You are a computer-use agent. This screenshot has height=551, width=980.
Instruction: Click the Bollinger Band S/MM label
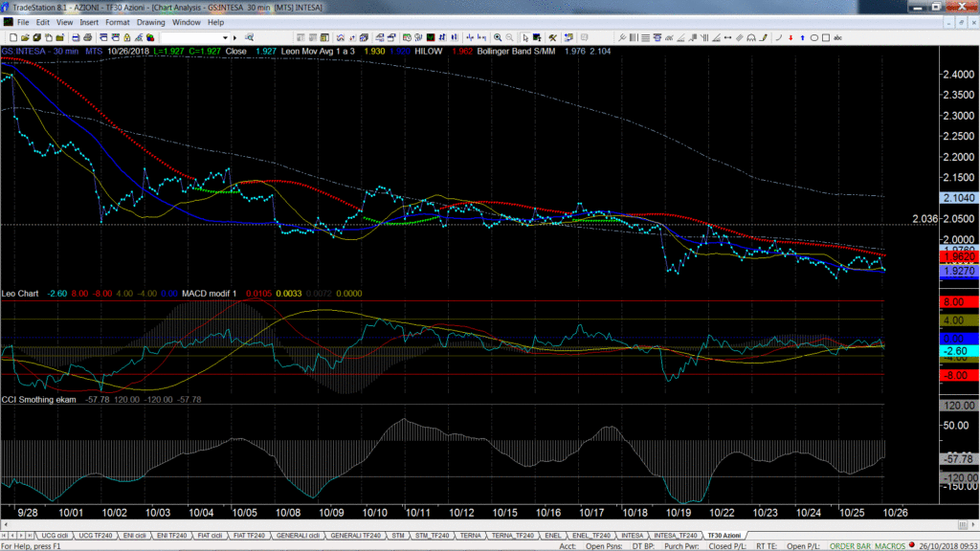[516, 52]
